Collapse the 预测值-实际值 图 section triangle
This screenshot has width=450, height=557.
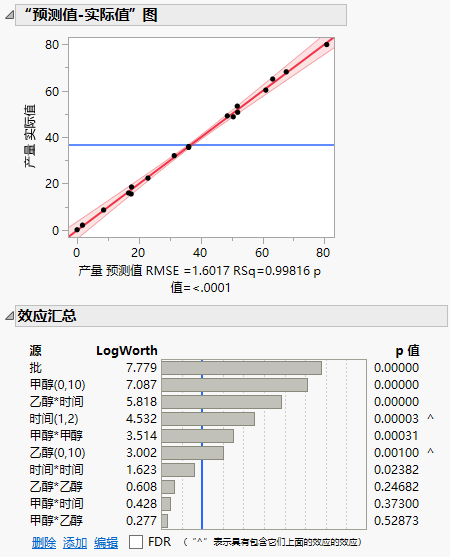pos(10,15)
